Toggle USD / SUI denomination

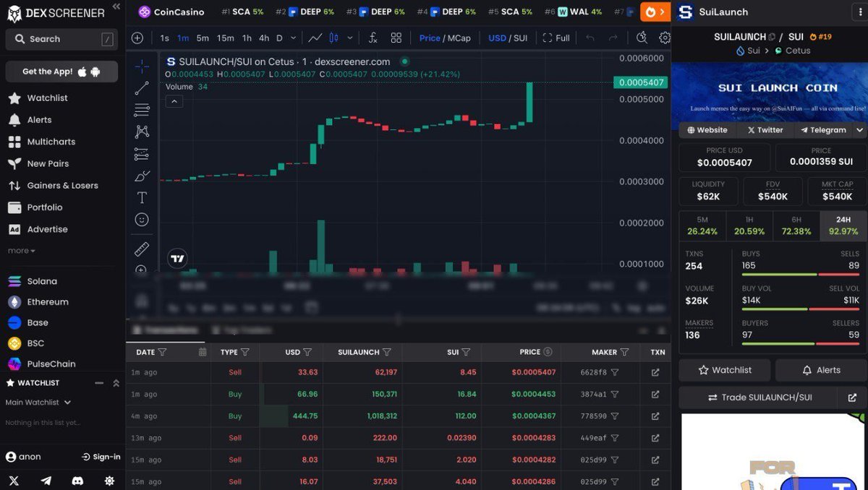508,38
